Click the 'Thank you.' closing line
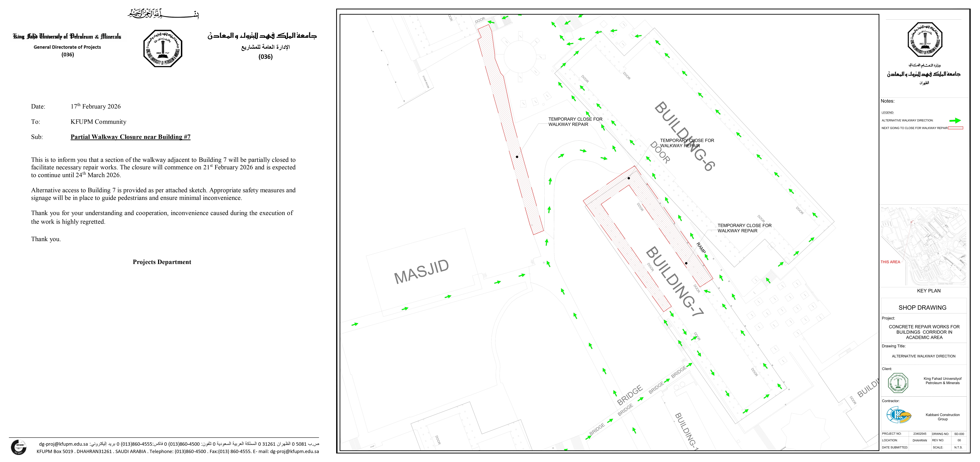Viewport: 980px width, 462px height. pos(46,239)
